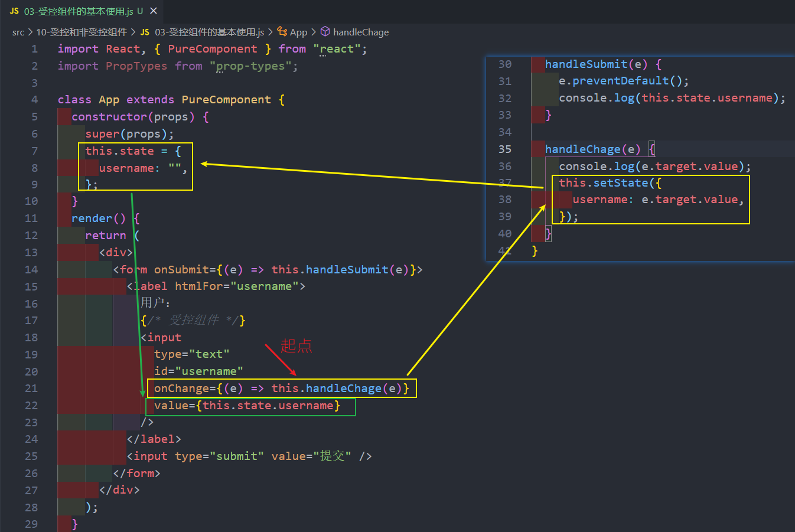Click the <input tag on line 18
Image resolution: width=795 pixels, height=532 pixels.
tap(161, 338)
